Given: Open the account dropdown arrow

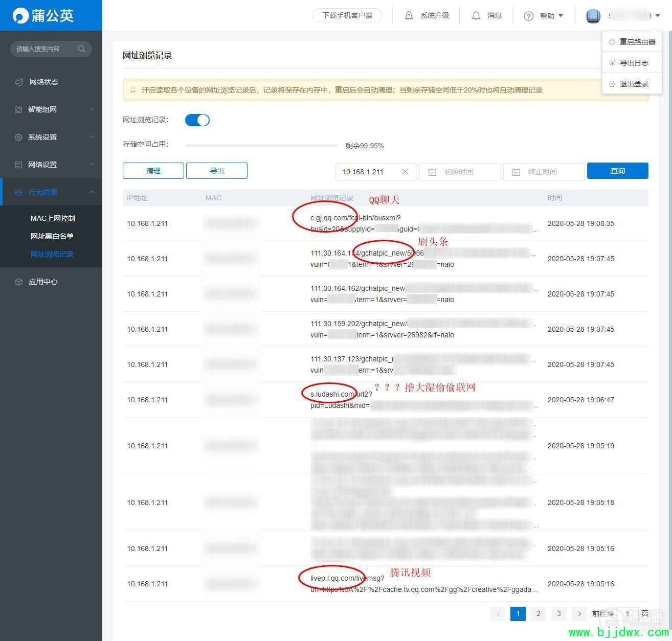Looking at the screenshot, I should coord(658,16).
